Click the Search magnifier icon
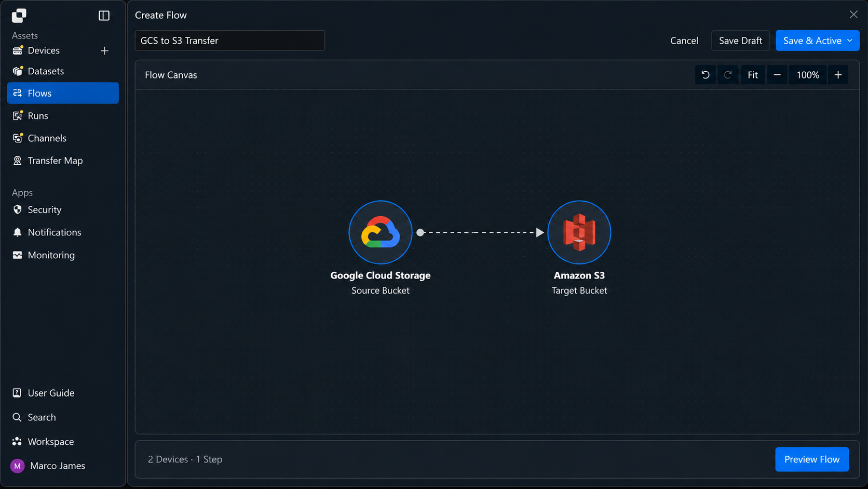 17,417
